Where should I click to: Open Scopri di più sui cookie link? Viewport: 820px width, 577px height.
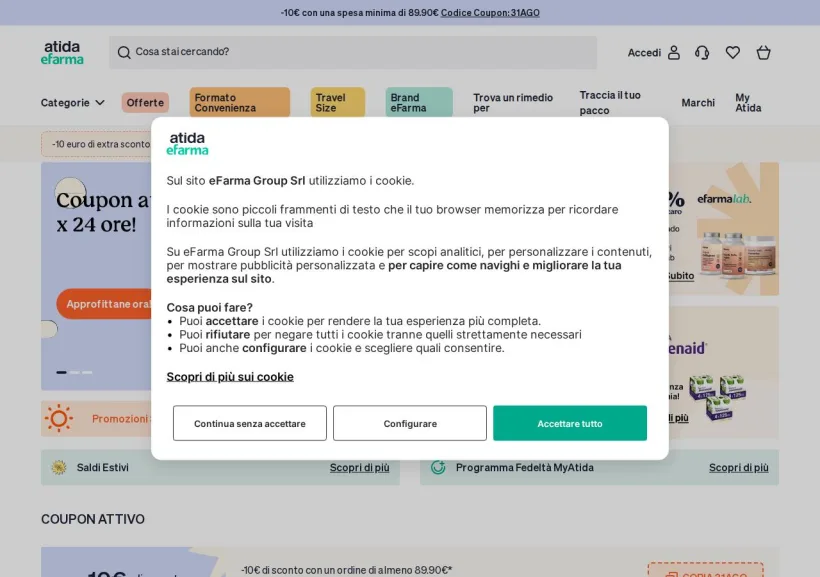coord(230,377)
